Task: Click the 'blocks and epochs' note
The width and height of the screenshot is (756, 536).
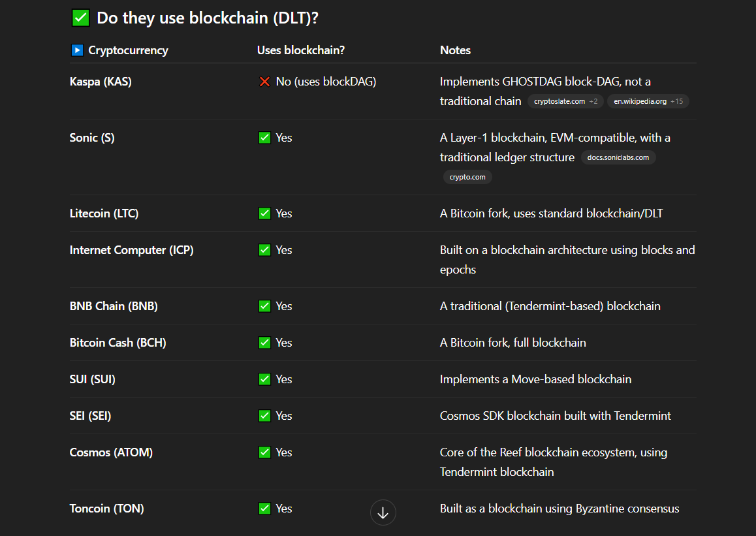Action: coord(567,260)
